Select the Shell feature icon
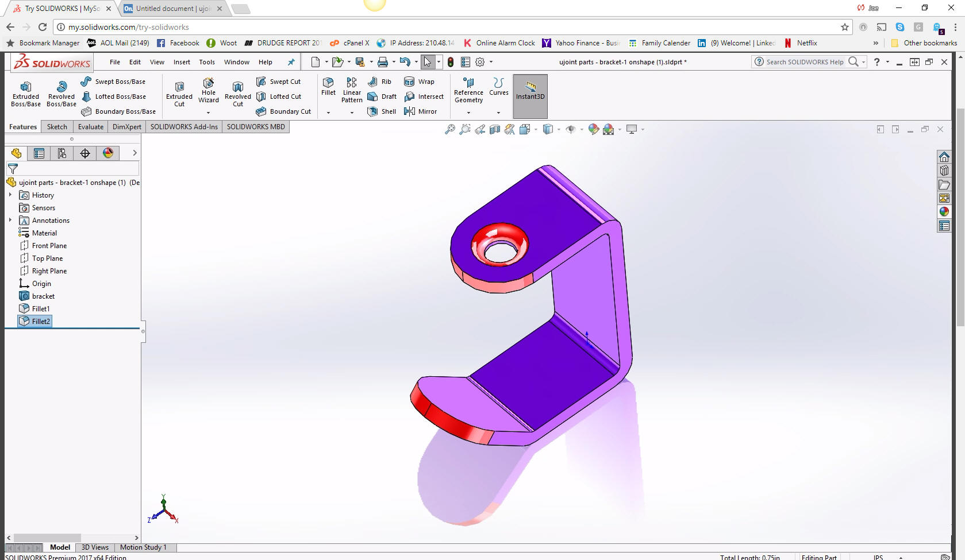The image size is (965, 560). pyautogui.click(x=382, y=111)
